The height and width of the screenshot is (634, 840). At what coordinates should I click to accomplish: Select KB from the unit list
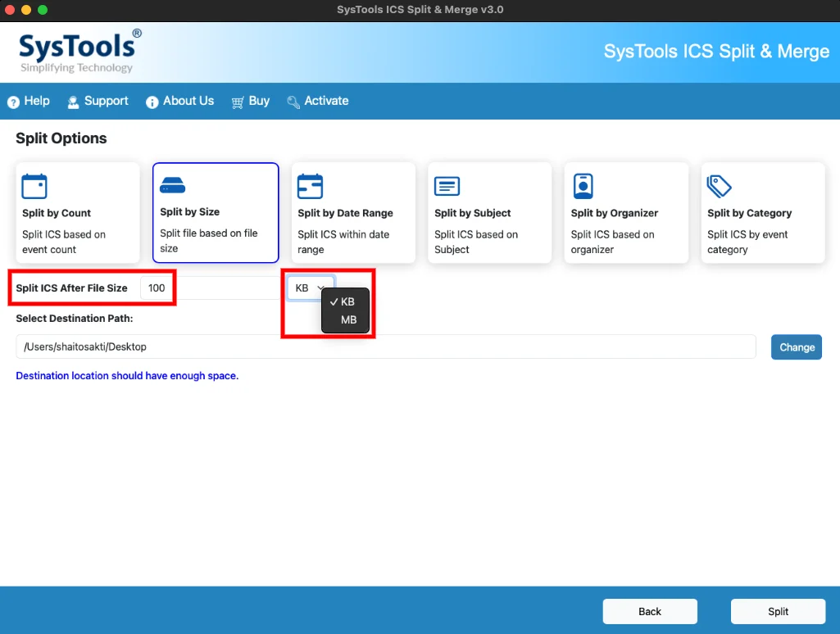346,302
